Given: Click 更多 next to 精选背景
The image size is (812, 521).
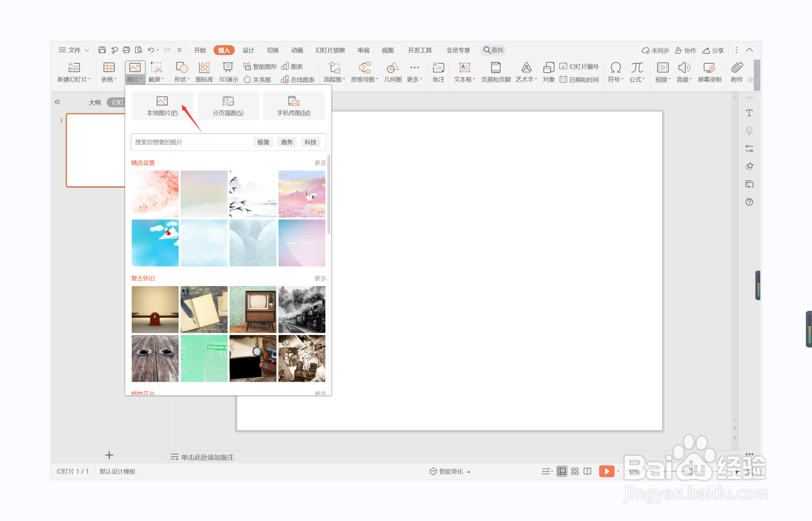Looking at the screenshot, I should click(x=320, y=163).
